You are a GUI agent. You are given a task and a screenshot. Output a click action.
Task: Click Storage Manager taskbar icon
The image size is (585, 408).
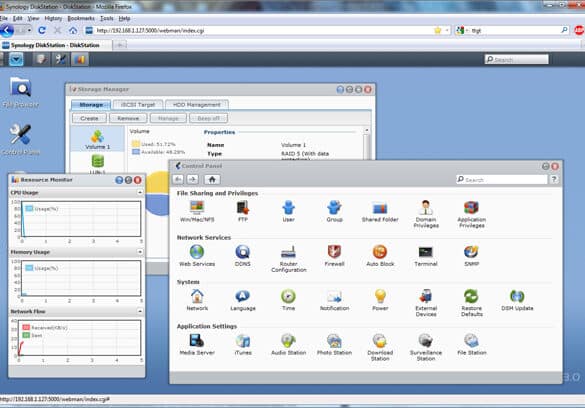tap(41, 59)
